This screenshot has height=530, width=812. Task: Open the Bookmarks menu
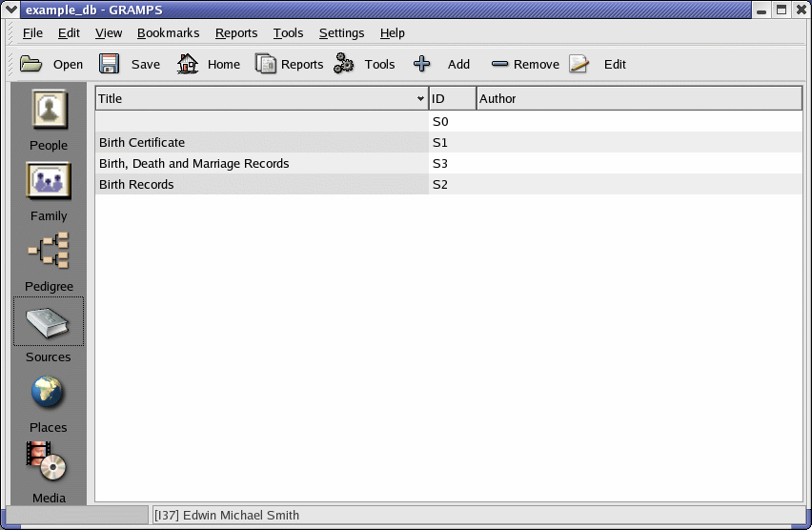168,32
